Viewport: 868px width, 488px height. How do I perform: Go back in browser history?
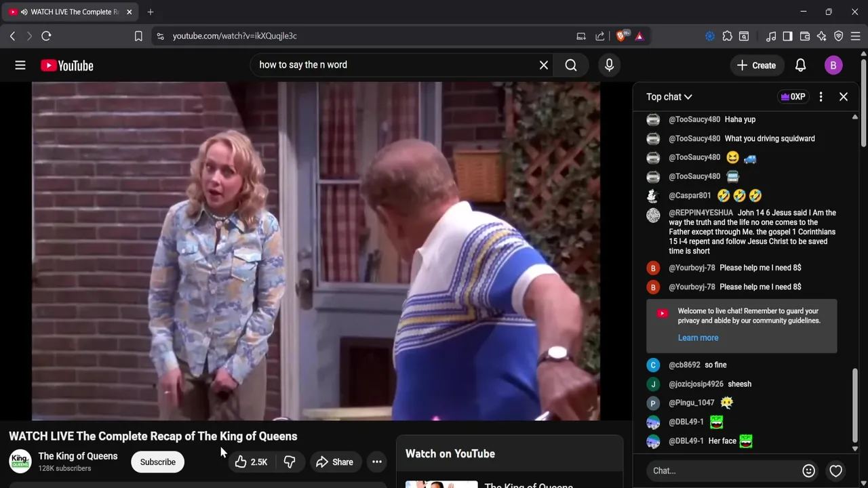point(12,36)
